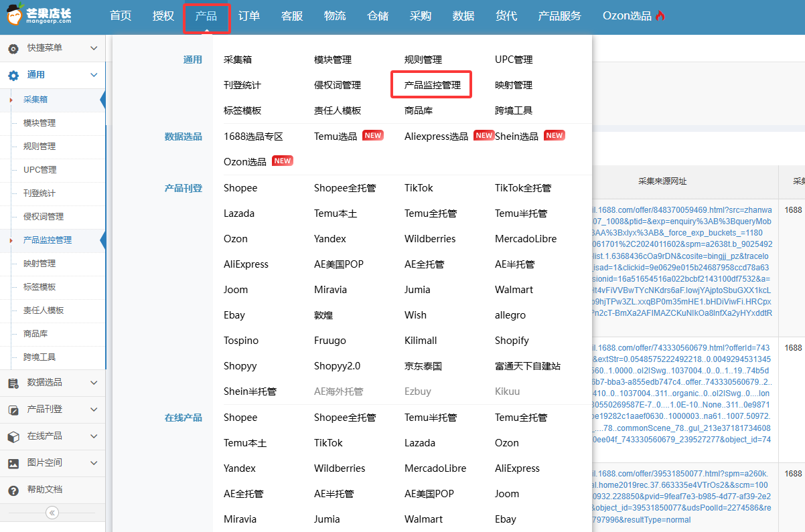
Task: Expand the 产品刊登 sidebar section chevron
Action: (94, 410)
